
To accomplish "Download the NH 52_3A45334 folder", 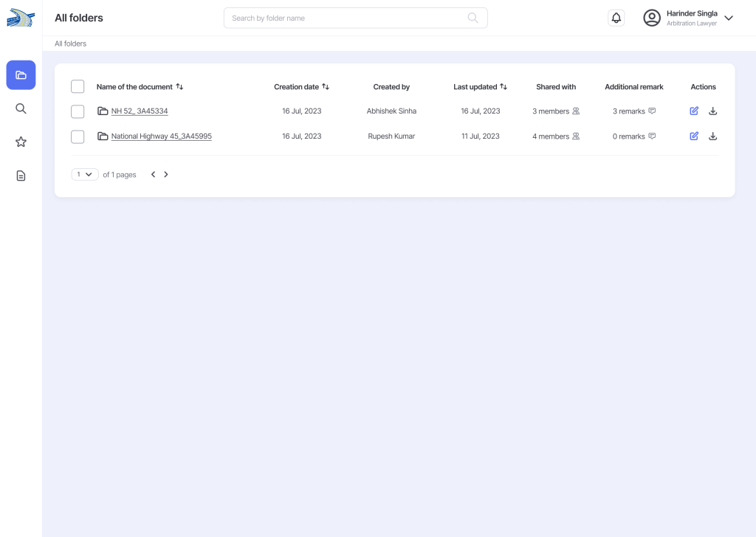I will click(x=712, y=111).
